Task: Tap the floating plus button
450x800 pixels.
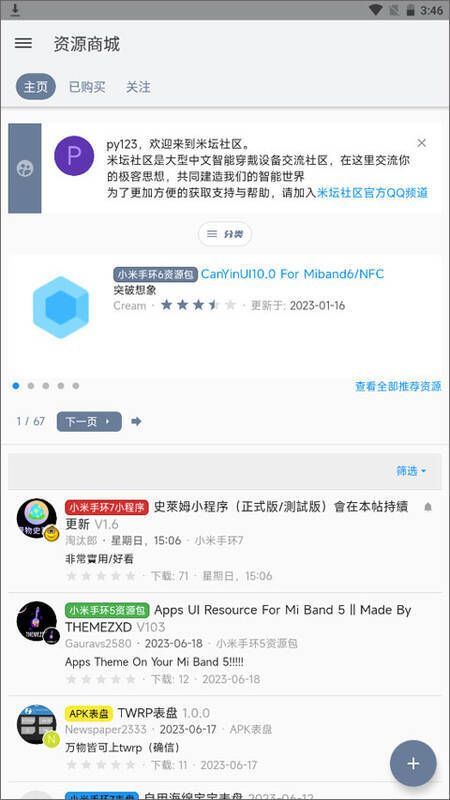Action: 413,763
